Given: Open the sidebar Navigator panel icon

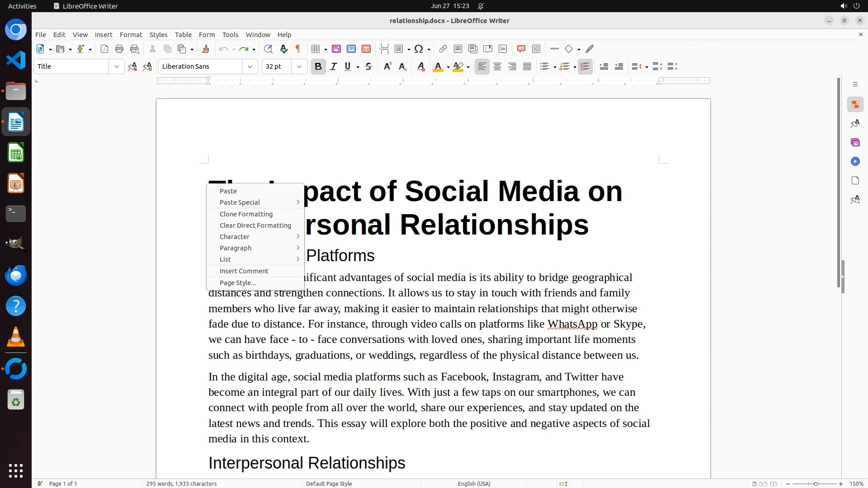Looking at the screenshot, I should pos(855,162).
